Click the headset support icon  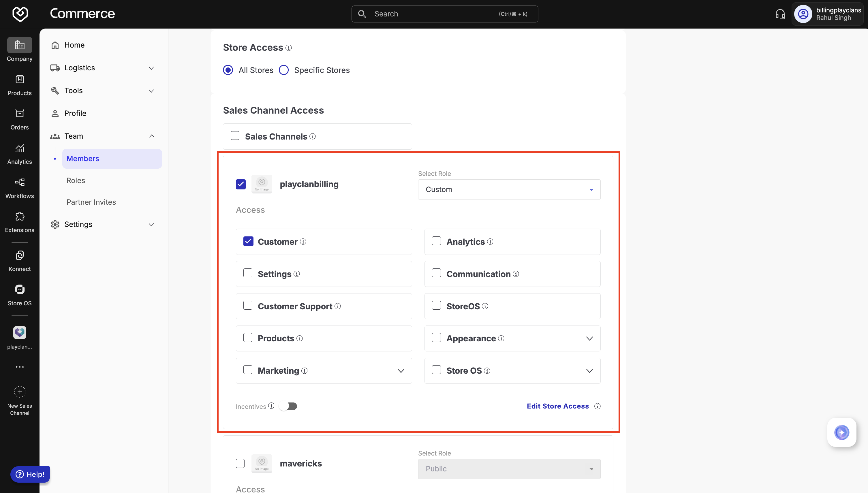(780, 14)
